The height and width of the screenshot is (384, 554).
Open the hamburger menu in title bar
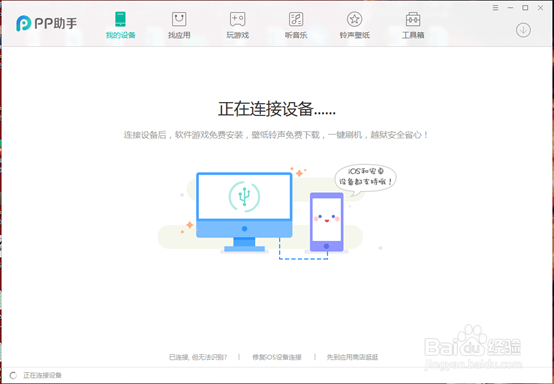(496, 8)
